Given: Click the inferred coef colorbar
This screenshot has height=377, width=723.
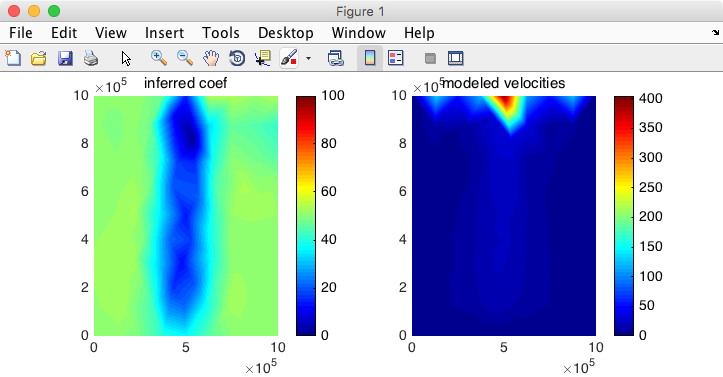Looking at the screenshot, I should pyautogui.click(x=306, y=216).
